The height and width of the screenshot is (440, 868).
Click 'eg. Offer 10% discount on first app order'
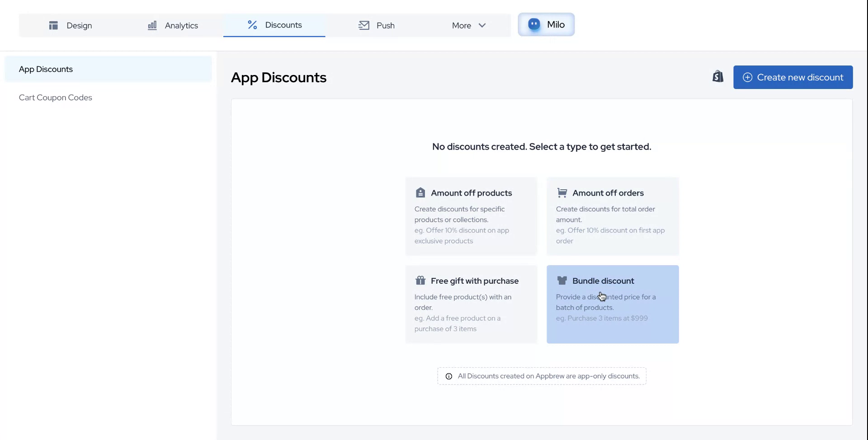(610, 235)
